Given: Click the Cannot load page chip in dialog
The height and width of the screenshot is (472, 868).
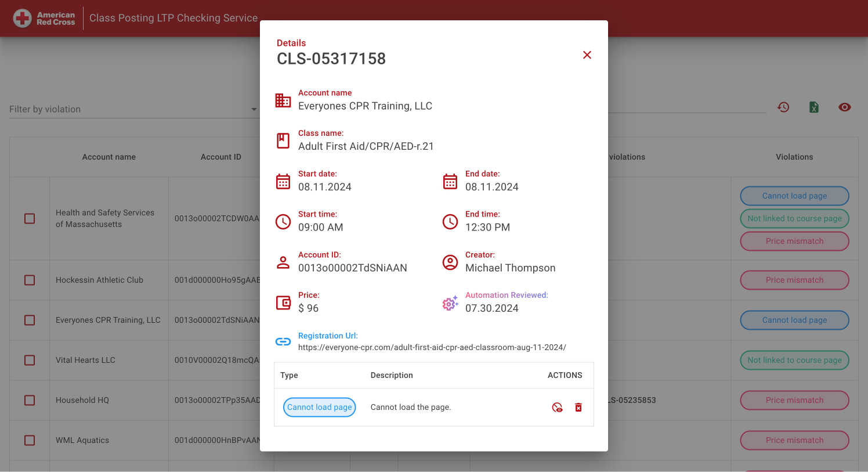Looking at the screenshot, I should click(x=319, y=407).
